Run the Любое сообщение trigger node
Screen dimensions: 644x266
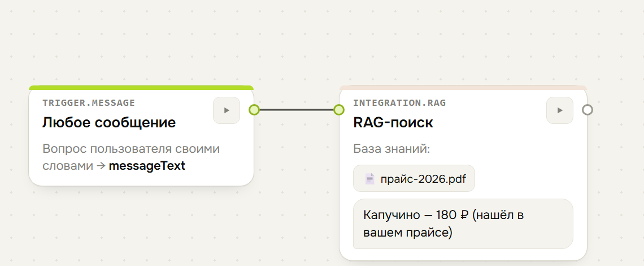click(x=227, y=110)
